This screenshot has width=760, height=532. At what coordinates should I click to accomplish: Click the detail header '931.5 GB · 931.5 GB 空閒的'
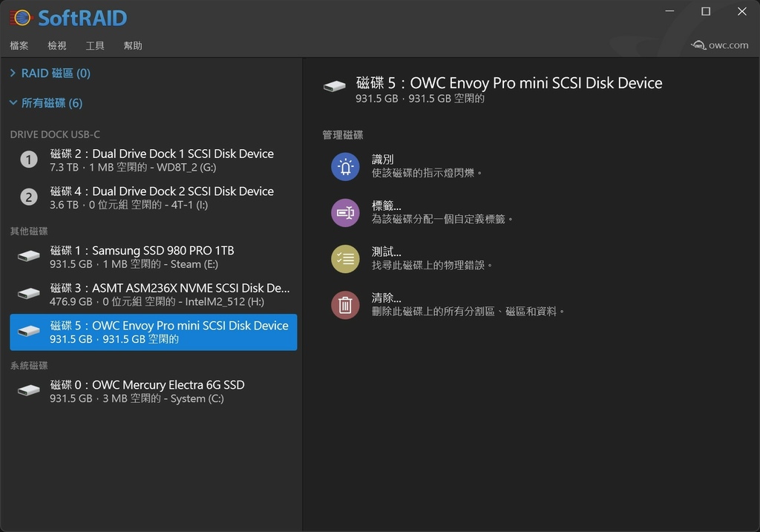[420, 99]
